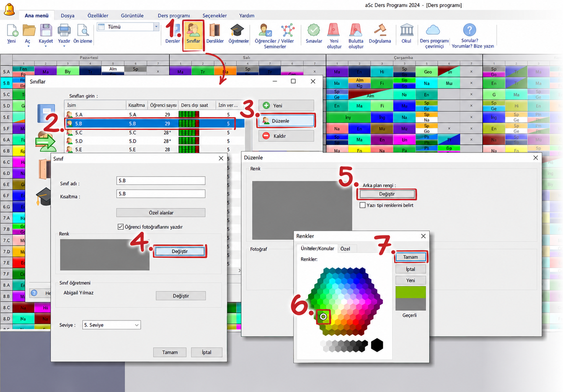563x392 pixels.
Task: Click Düzenle button in Sınıflar dialog
Action: coord(286,121)
